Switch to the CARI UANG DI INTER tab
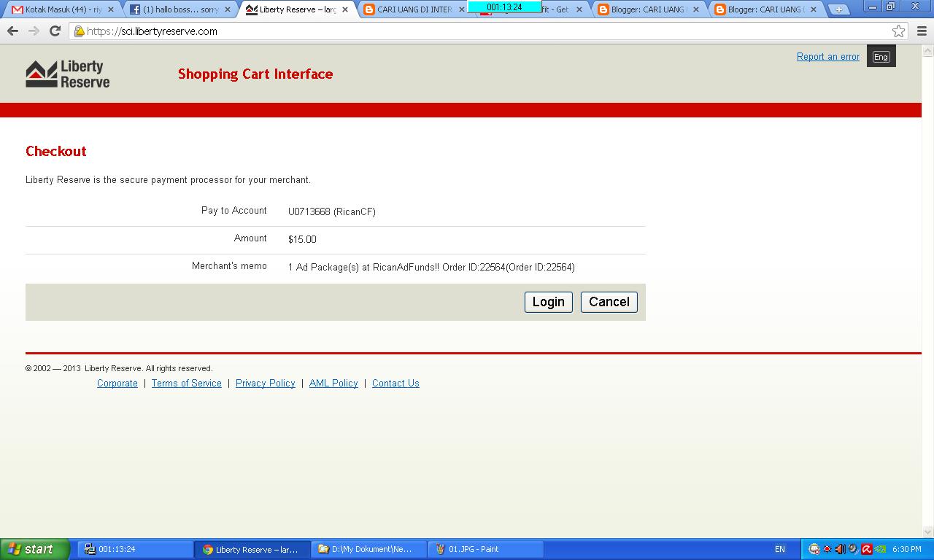This screenshot has width=934, height=560. 414,9
